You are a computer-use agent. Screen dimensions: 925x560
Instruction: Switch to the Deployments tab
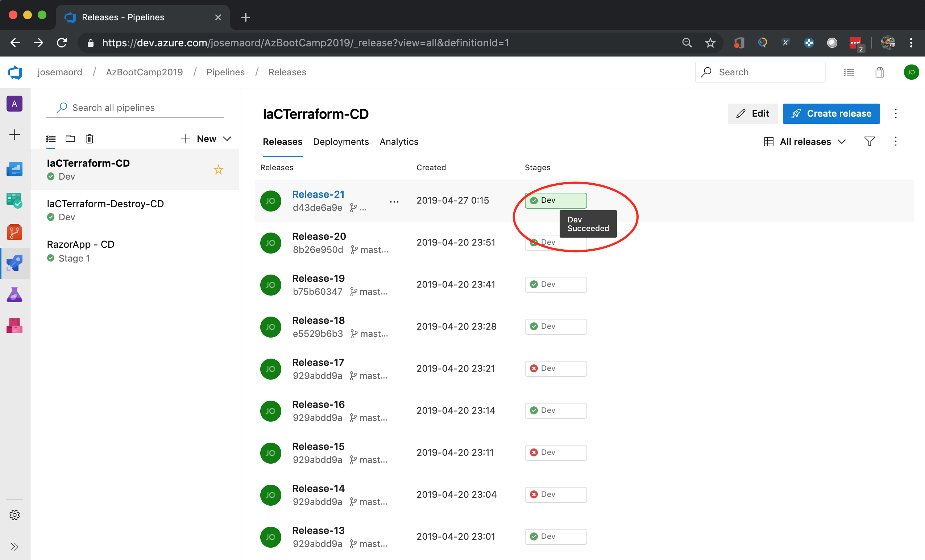[340, 141]
